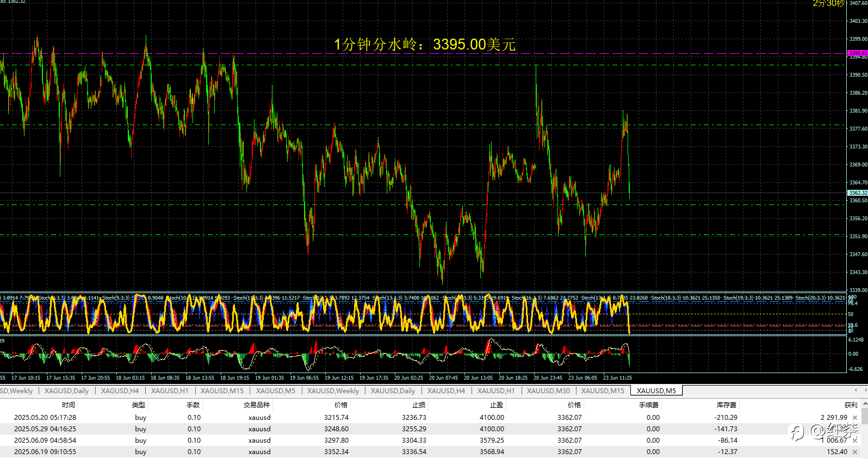
Task: Sort orders by the 获利 column header
Action: click(851, 405)
